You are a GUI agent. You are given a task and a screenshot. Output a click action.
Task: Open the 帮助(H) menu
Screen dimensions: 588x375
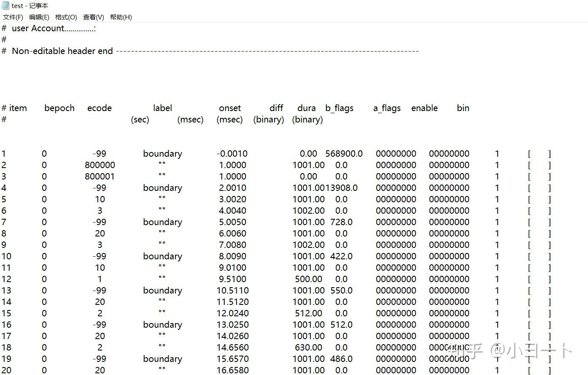[121, 17]
